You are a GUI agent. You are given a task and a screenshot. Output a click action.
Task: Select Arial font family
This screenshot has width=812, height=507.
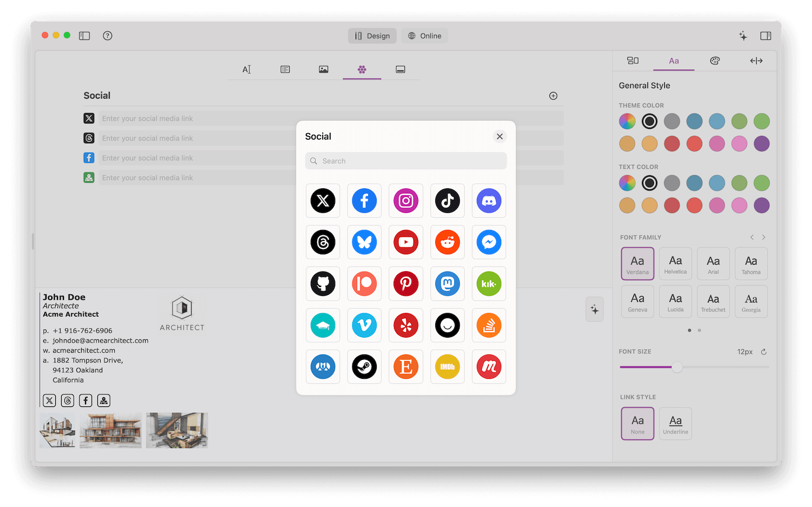coord(713,264)
